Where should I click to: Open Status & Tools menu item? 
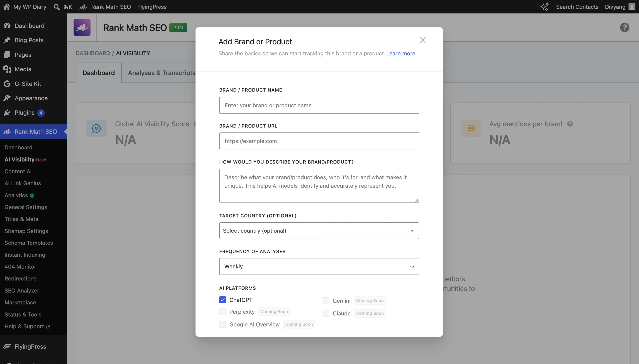(x=23, y=315)
